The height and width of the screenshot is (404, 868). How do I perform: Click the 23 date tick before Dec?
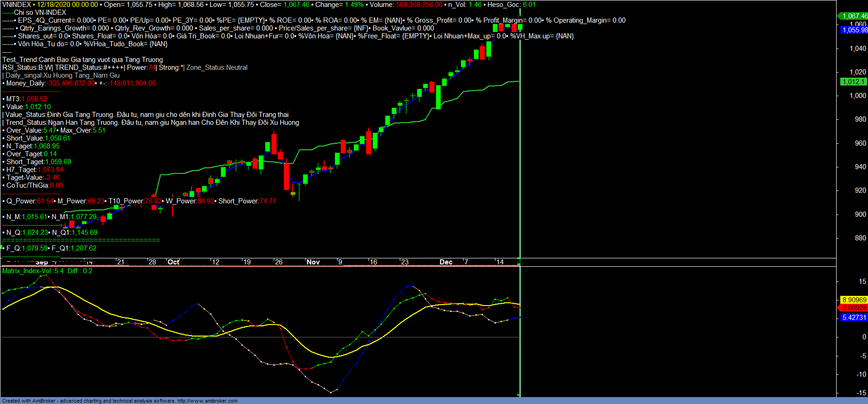(x=404, y=262)
